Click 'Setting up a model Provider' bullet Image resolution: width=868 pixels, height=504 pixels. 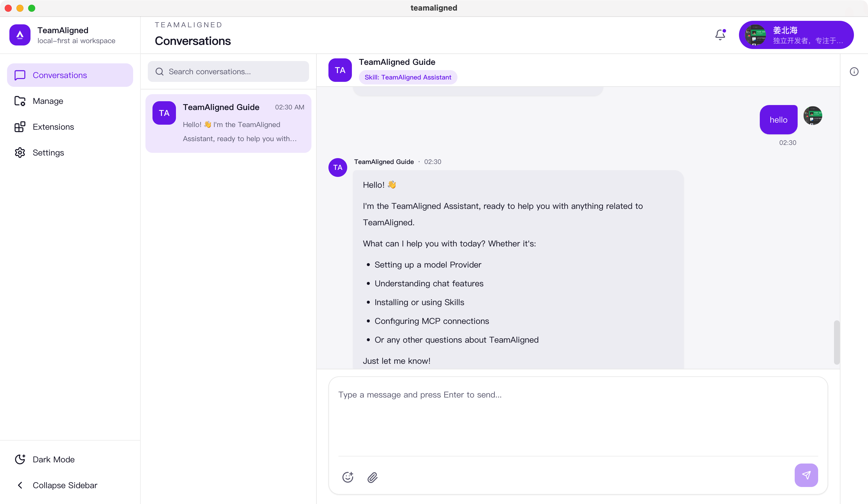[x=428, y=265]
